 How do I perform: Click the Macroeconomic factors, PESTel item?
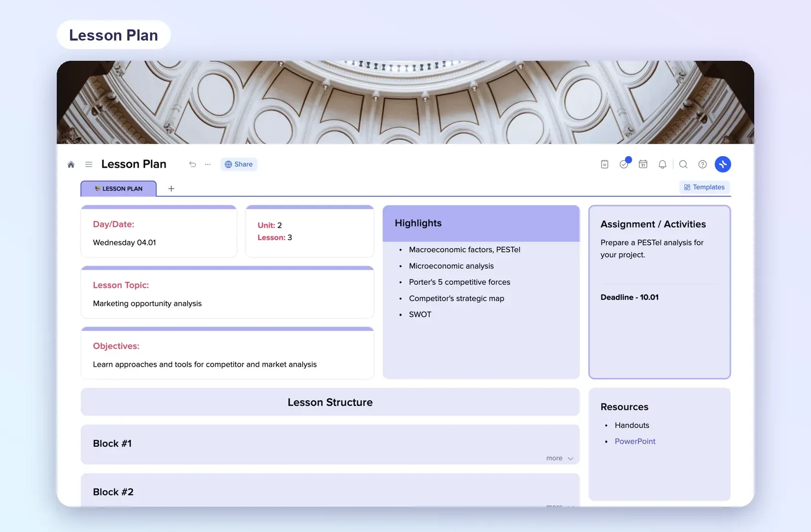point(465,250)
